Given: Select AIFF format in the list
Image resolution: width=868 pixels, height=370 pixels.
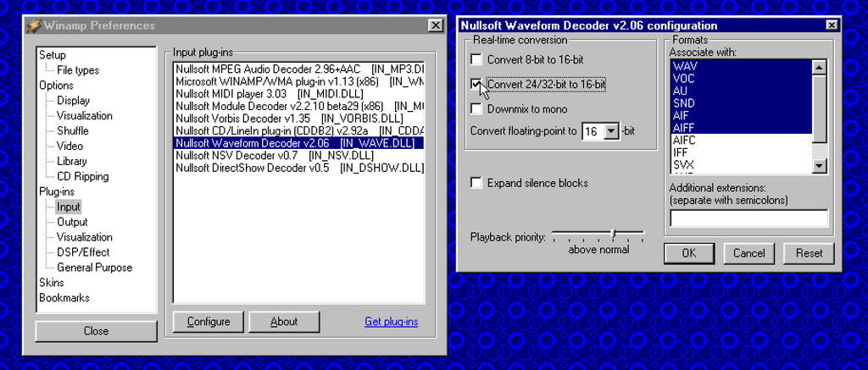Looking at the screenshot, I should [x=741, y=128].
